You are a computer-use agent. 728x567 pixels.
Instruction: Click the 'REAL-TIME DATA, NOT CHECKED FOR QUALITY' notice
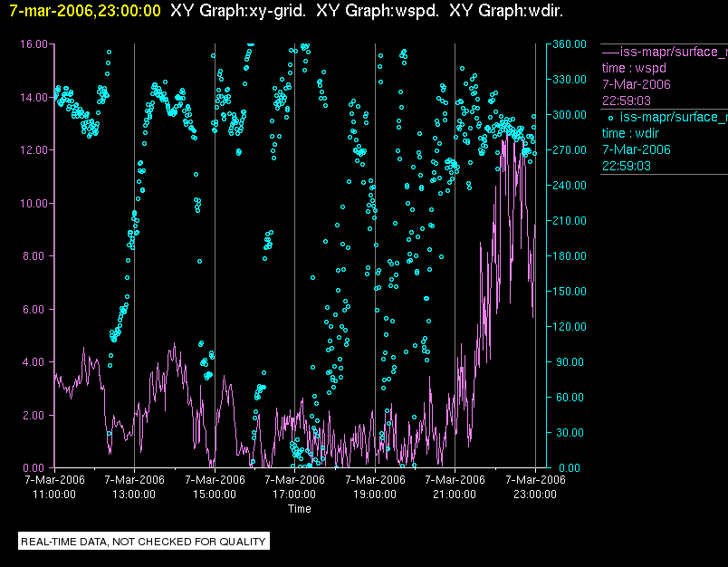(x=143, y=542)
